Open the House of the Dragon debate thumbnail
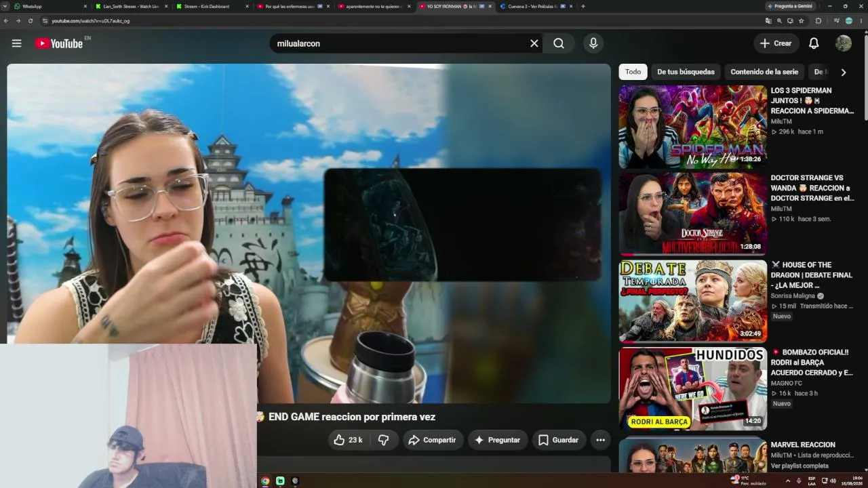The width and height of the screenshot is (868, 488). (692, 301)
